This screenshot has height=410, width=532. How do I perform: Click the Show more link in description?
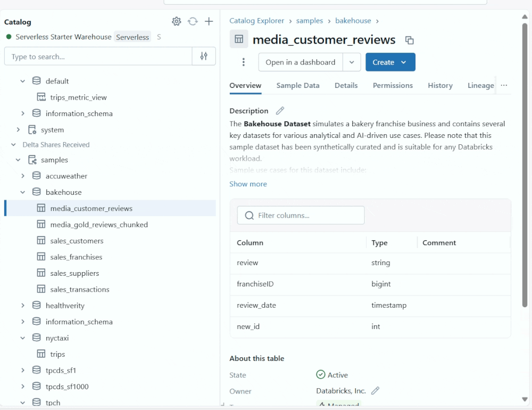[248, 184]
